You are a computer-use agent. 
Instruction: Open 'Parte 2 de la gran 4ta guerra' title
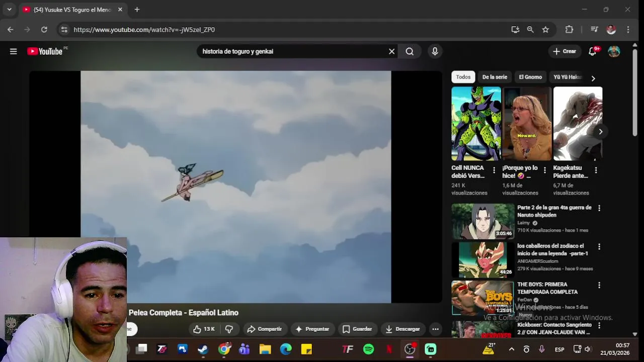point(554,211)
